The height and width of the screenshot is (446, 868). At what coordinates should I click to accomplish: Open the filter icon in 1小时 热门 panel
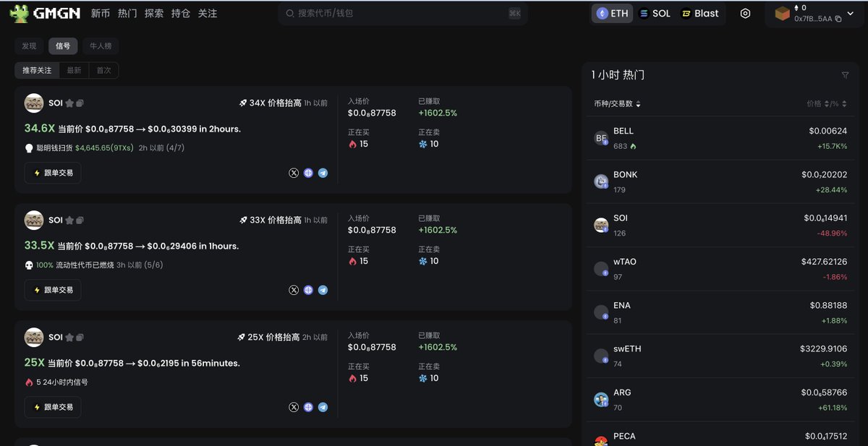click(x=845, y=75)
